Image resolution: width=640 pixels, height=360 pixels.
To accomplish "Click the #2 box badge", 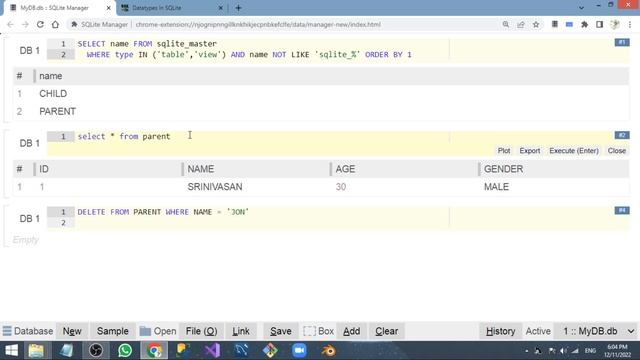I will click(x=622, y=135).
